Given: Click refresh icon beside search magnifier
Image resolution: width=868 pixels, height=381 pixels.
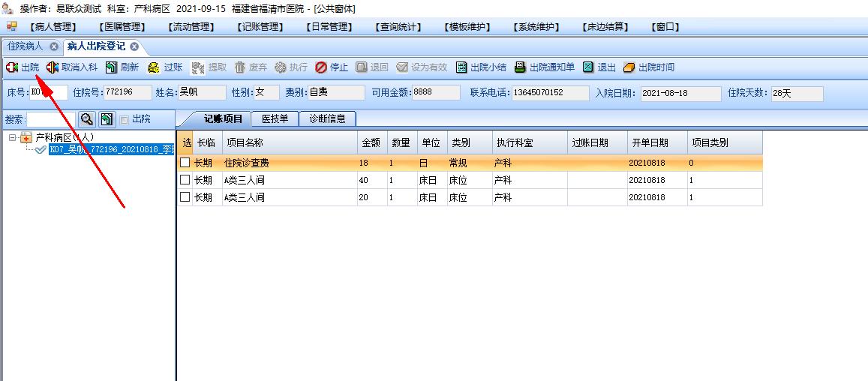Looking at the screenshot, I should [x=107, y=119].
